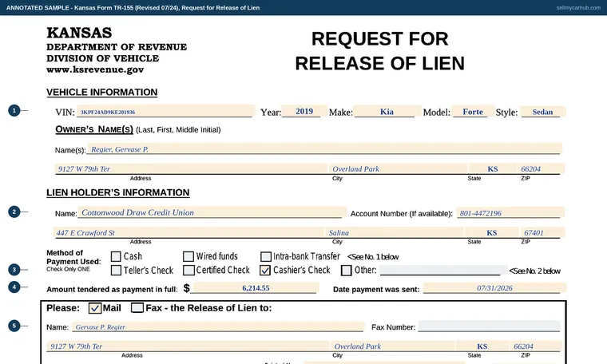Screen dimensions: 607x364
Task: Click lien holder name Cottonwood Draw Credit Union
Action: (212, 212)
